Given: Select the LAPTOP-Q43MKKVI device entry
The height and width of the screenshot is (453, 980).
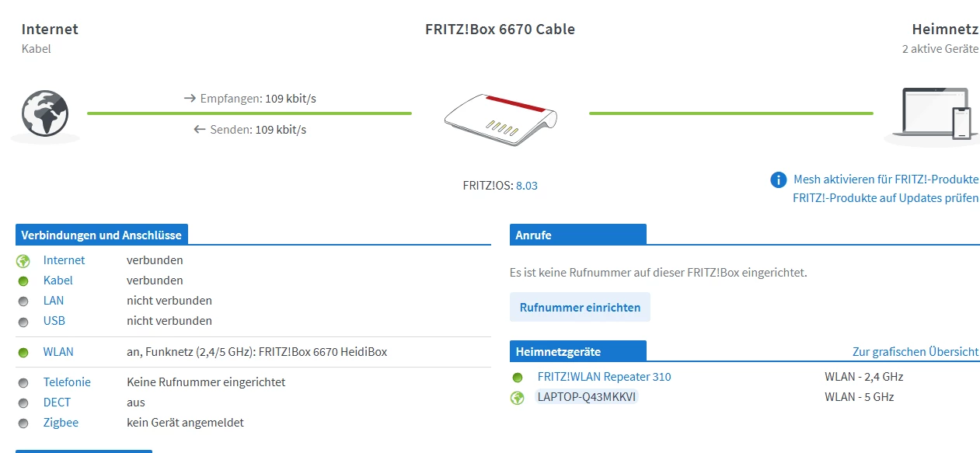Looking at the screenshot, I should (x=587, y=397).
